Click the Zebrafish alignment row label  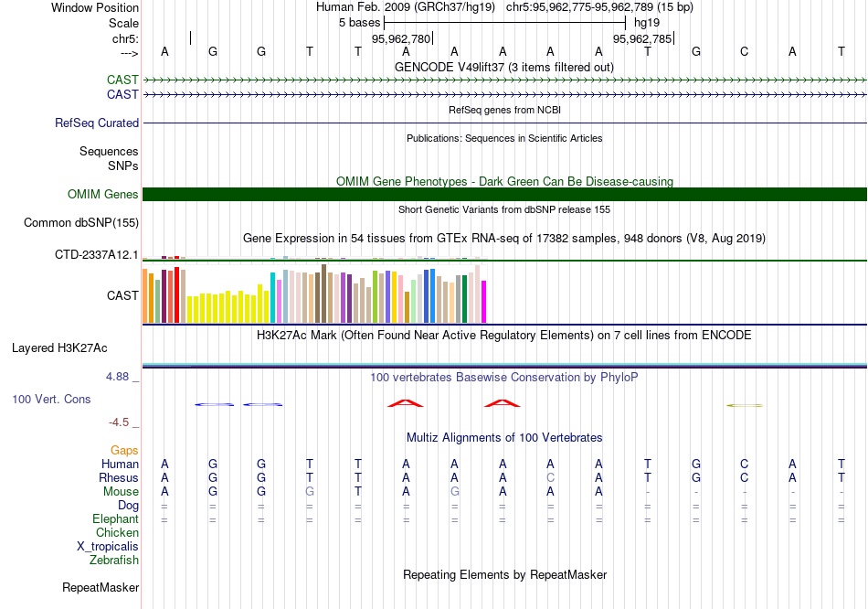114,561
